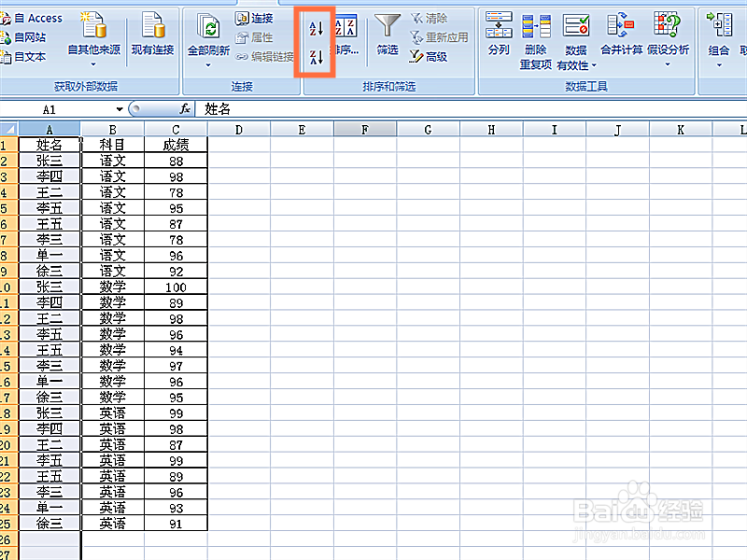Group rows with 组合

click(719, 35)
